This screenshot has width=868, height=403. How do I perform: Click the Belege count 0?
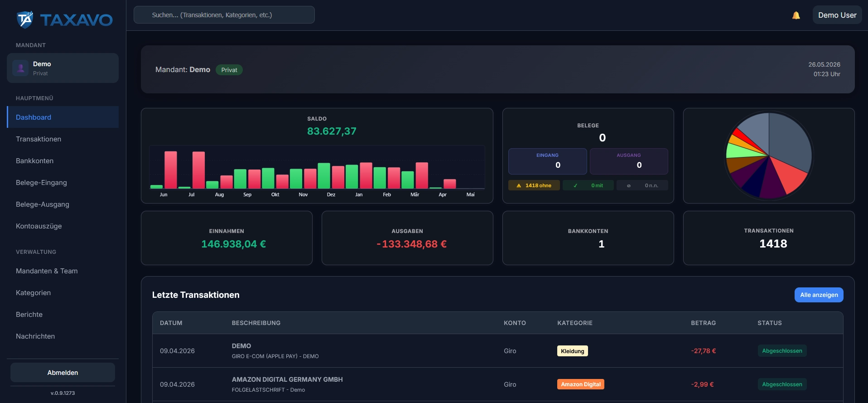point(602,138)
